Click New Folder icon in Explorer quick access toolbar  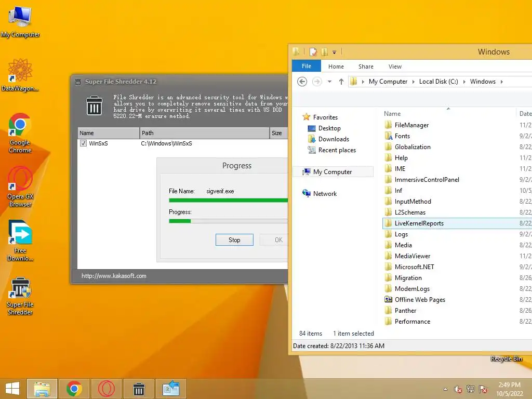(325, 52)
